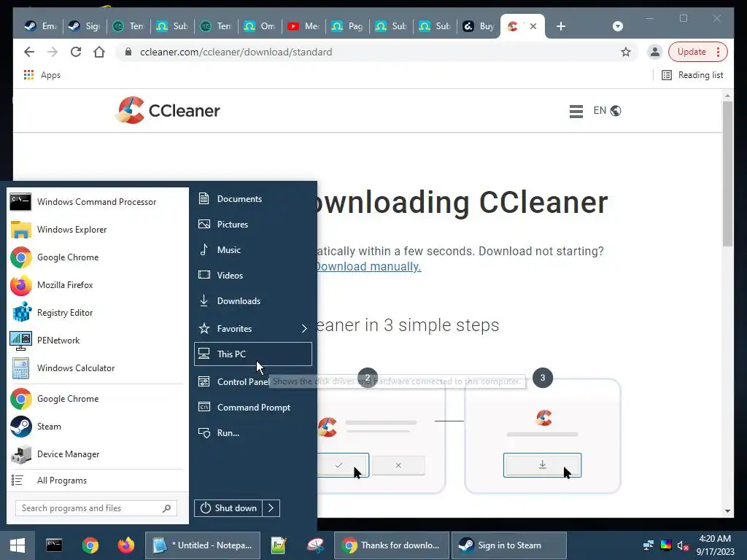This screenshot has height=560, width=747.
Task: Focus the Search programs and files box
Action: pos(96,508)
